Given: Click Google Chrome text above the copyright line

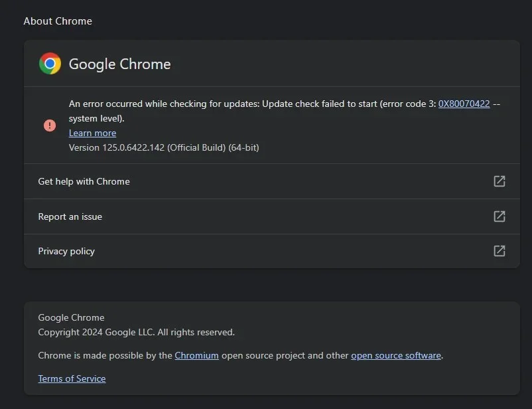Looking at the screenshot, I should click(71, 317).
